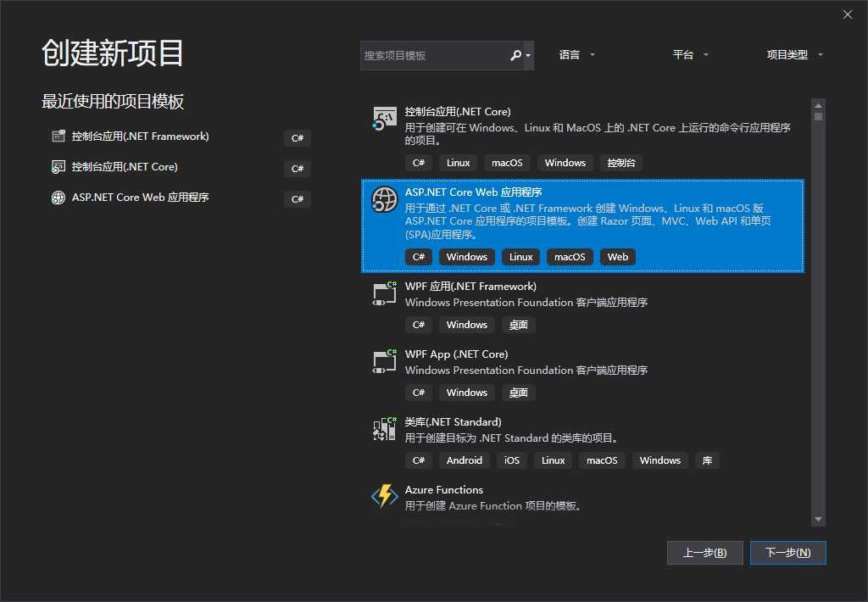
Task: Click the Azure Functions lightning icon
Action: click(384, 496)
